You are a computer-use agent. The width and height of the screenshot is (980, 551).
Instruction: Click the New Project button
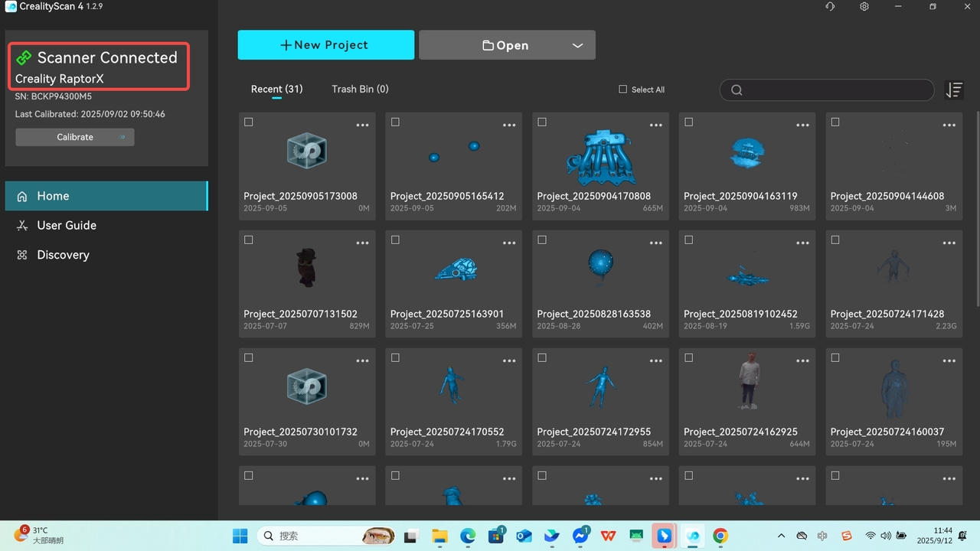325,45
